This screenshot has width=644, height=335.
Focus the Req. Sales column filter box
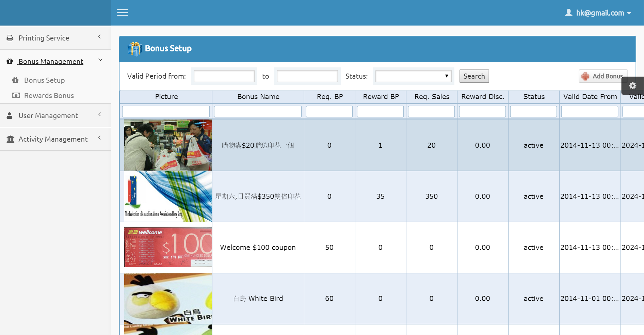click(431, 112)
